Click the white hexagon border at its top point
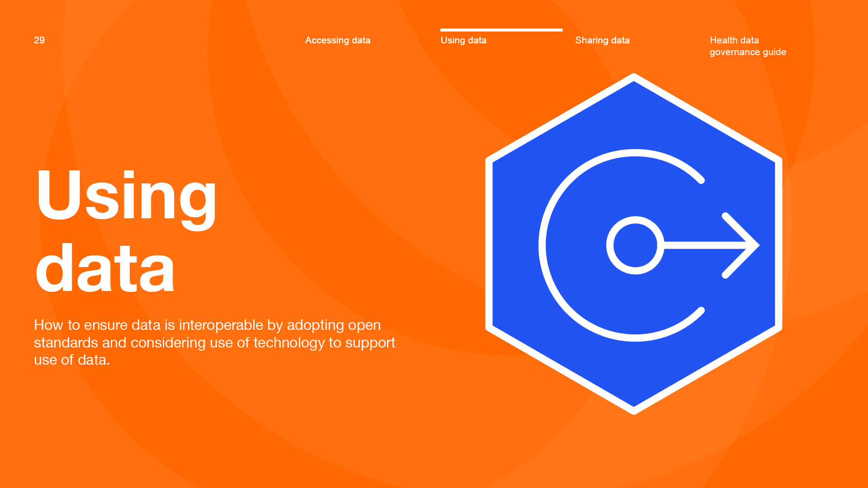The height and width of the screenshot is (488, 868). 634,77
